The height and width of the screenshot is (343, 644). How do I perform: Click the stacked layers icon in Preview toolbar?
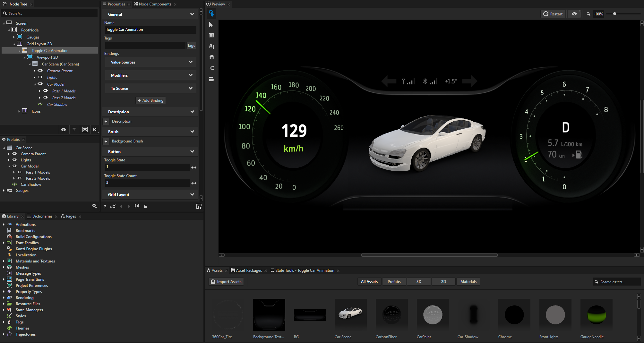tap(211, 57)
